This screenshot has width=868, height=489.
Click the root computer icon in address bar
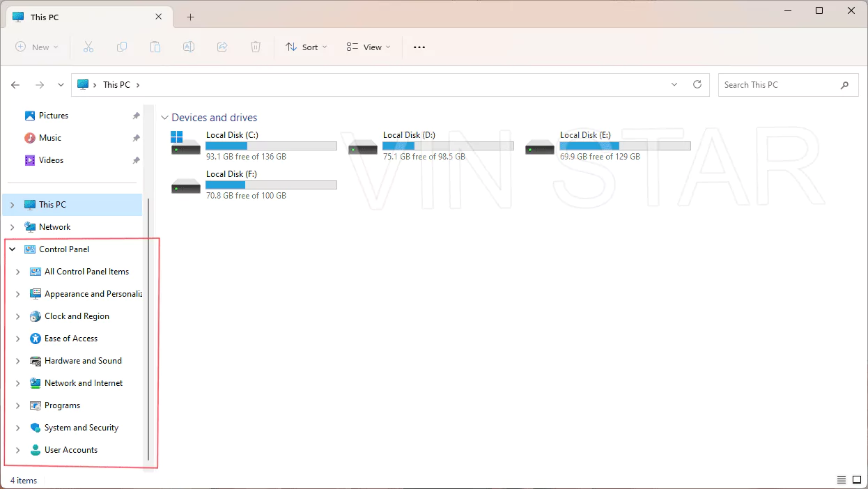(83, 84)
